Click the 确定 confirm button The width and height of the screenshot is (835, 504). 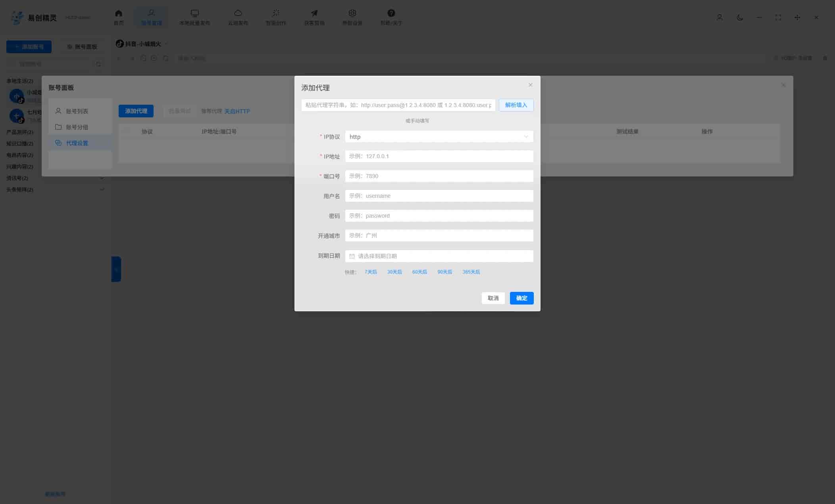[x=521, y=298]
